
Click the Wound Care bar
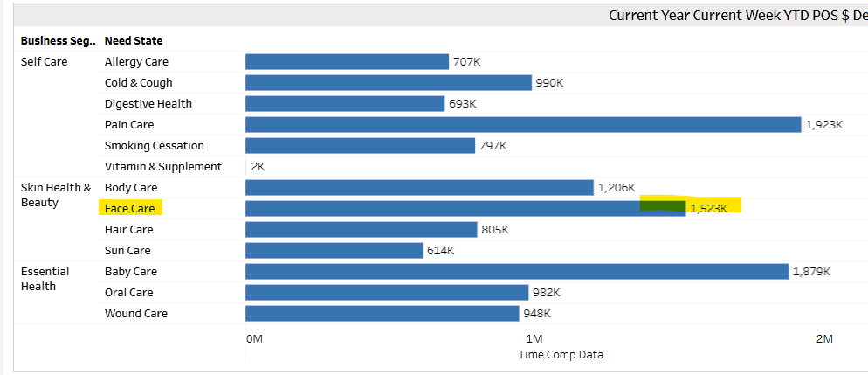pos(382,314)
